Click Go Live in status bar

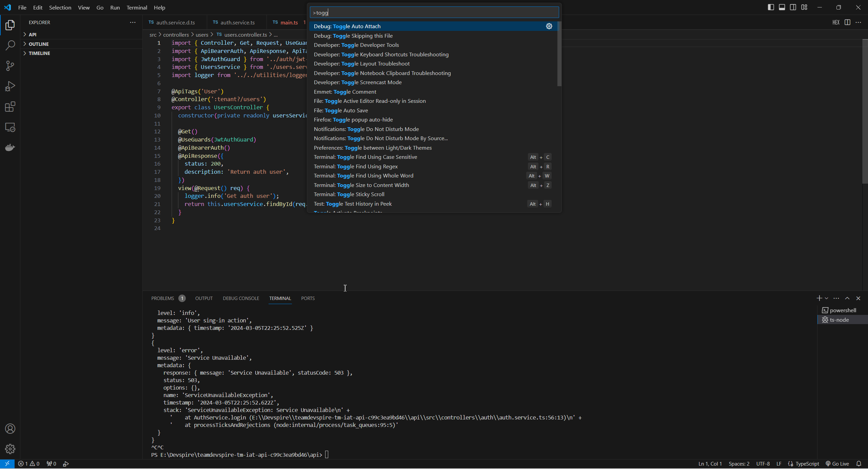(837, 464)
